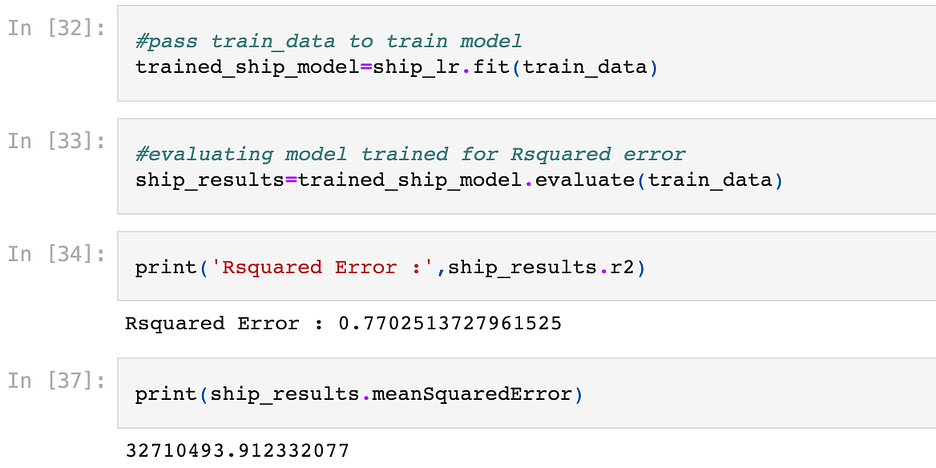
Task: Click the In [33] cell prompt label
Action: [57, 141]
